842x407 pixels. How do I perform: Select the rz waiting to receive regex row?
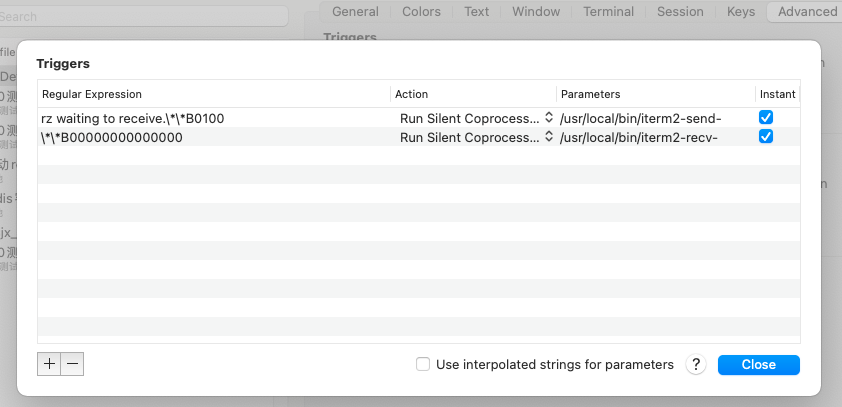pos(200,118)
